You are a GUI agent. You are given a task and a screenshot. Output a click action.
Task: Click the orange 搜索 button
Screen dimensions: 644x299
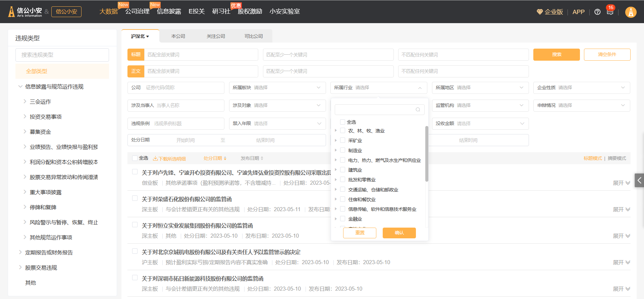pyautogui.click(x=556, y=54)
